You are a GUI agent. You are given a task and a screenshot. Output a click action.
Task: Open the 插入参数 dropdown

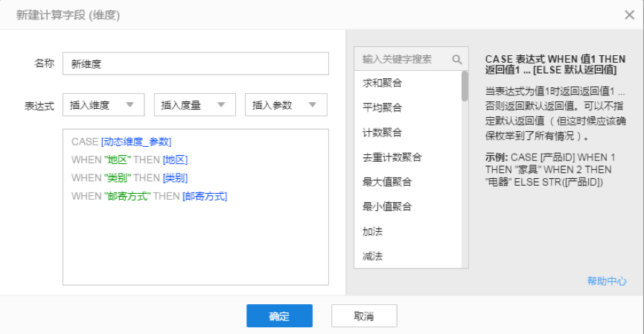coord(285,105)
